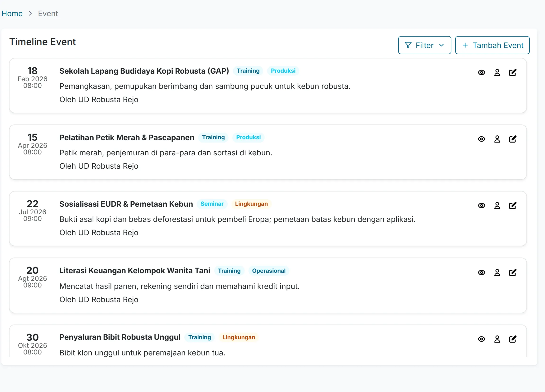545x392 pixels.
Task: Go to Home via breadcrumb
Action: point(12,14)
